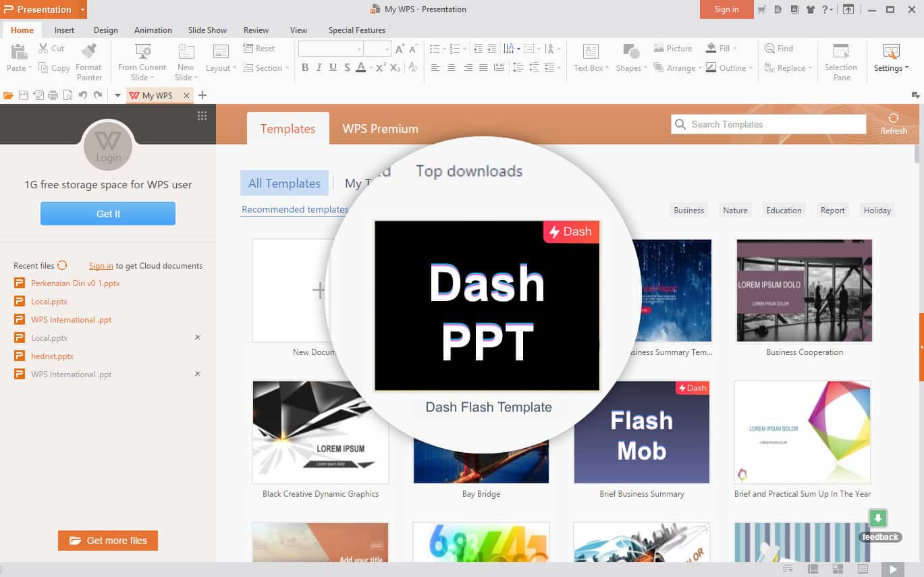Open the Design ribbon tab
The height and width of the screenshot is (577, 924).
(x=106, y=30)
